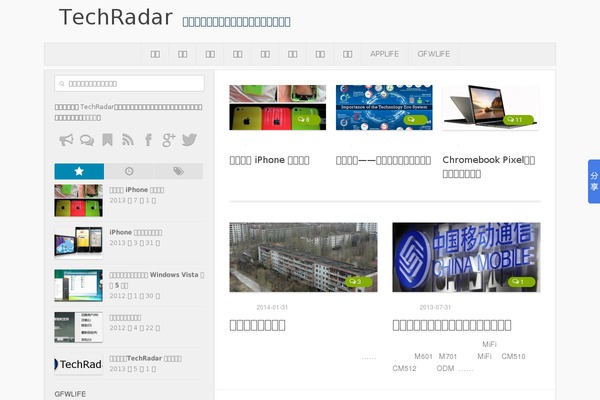Open the article title dated 2014-01-31
Screen dimensions: 600x400
coord(257,325)
